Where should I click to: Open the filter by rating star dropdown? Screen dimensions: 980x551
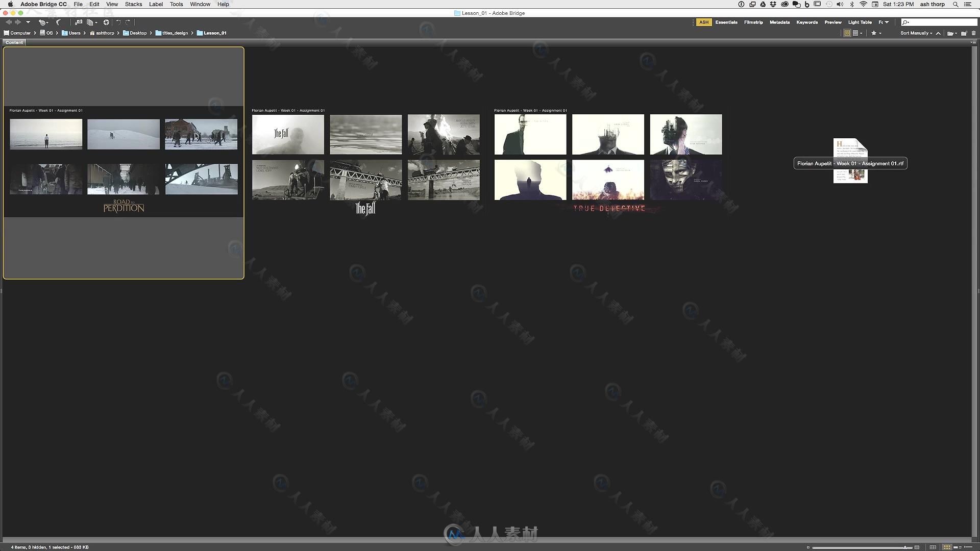point(876,33)
